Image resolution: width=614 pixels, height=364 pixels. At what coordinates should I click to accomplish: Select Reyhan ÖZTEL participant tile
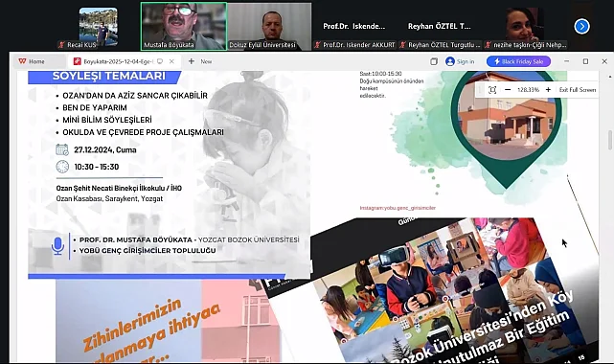coord(440,27)
